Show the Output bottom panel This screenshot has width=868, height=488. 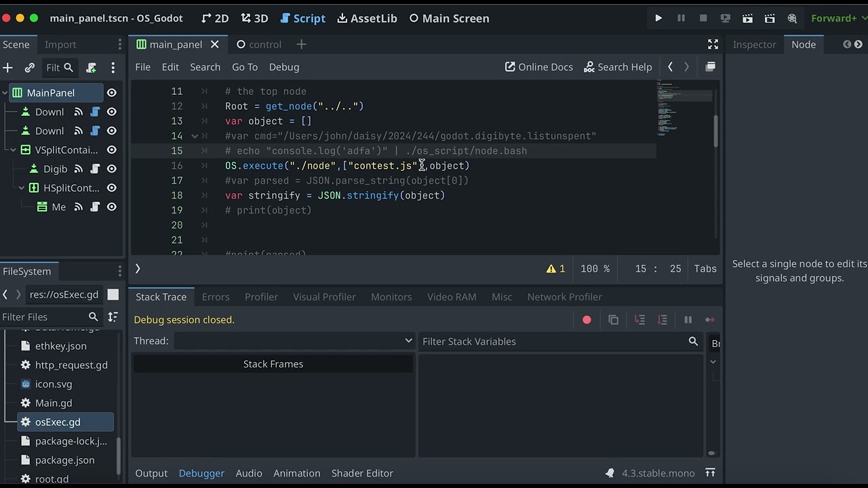[x=151, y=473]
